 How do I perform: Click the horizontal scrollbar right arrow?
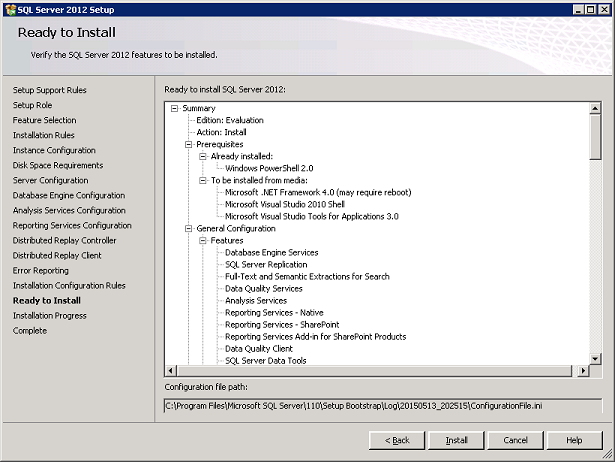(584, 371)
